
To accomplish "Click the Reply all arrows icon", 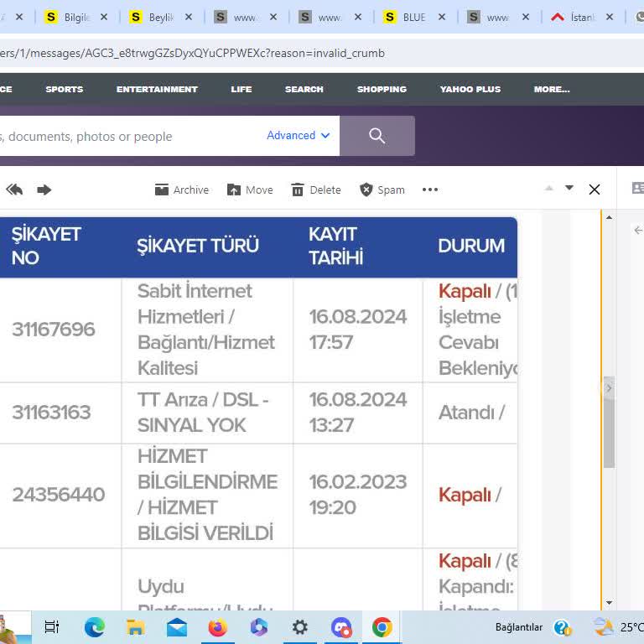I will click(14, 190).
